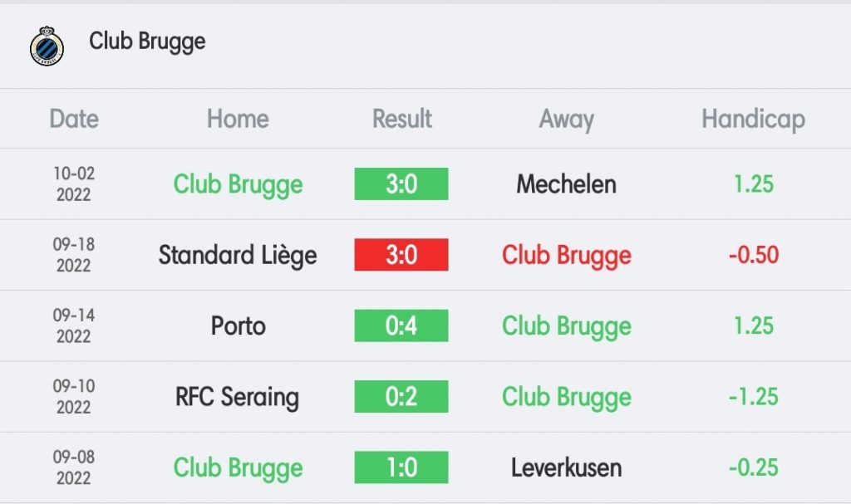This screenshot has height=504, width=851.
Task: Click the red Club Brugge away name
Action: [x=567, y=255]
